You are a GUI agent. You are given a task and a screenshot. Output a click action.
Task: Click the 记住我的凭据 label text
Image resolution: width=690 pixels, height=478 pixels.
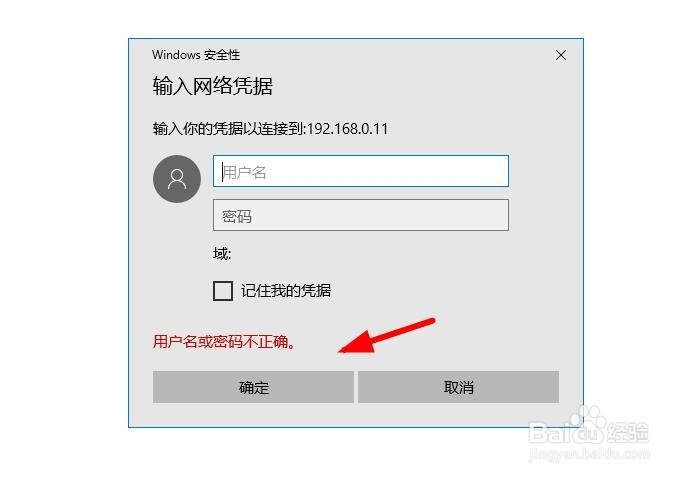pos(286,291)
